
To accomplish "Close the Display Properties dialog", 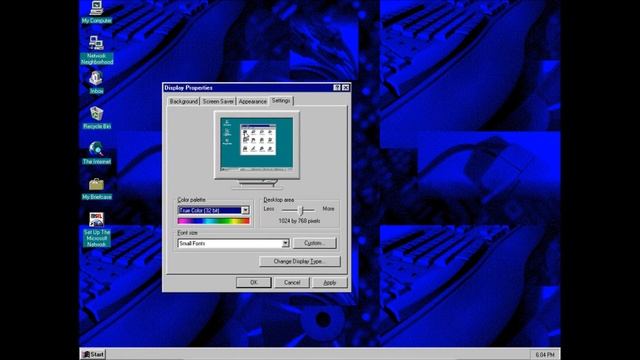I will pos(345,88).
